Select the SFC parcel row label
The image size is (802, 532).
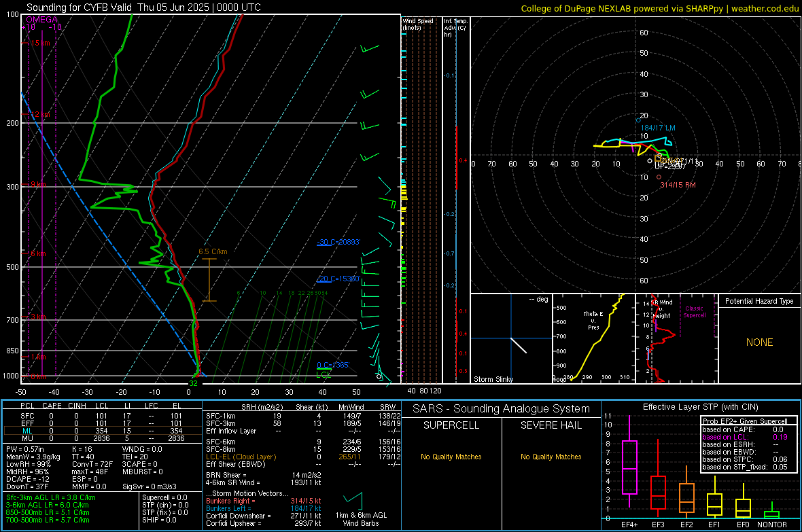pos(27,416)
